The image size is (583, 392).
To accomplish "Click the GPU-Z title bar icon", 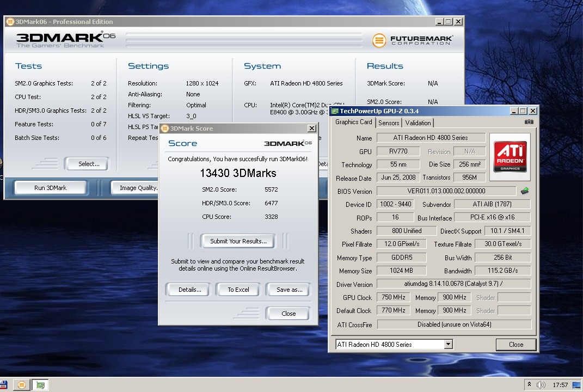I will coord(335,111).
